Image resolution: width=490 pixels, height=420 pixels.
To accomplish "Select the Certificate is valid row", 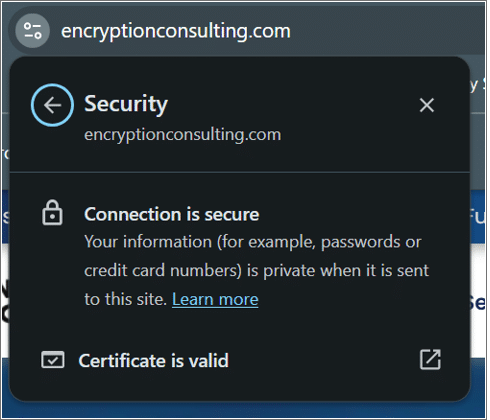I will [240, 360].
